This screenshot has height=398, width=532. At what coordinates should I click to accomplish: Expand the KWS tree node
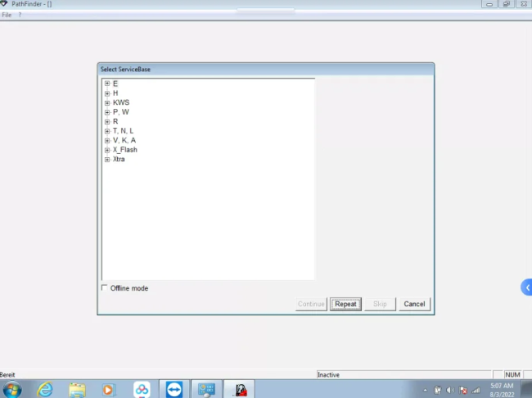[107, 102]
